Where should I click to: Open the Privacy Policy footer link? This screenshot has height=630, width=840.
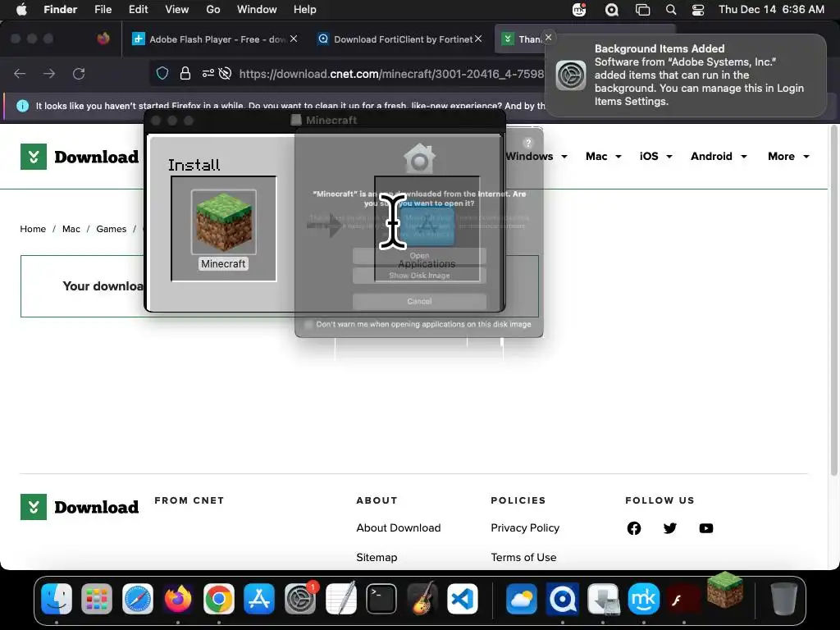pyautogui.click(x=525, y=527)
